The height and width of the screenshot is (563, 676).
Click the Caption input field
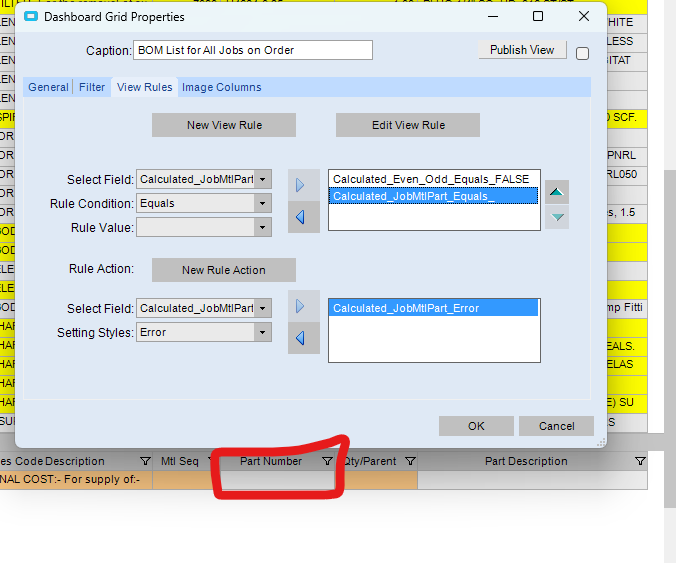[x=253, y=50]
